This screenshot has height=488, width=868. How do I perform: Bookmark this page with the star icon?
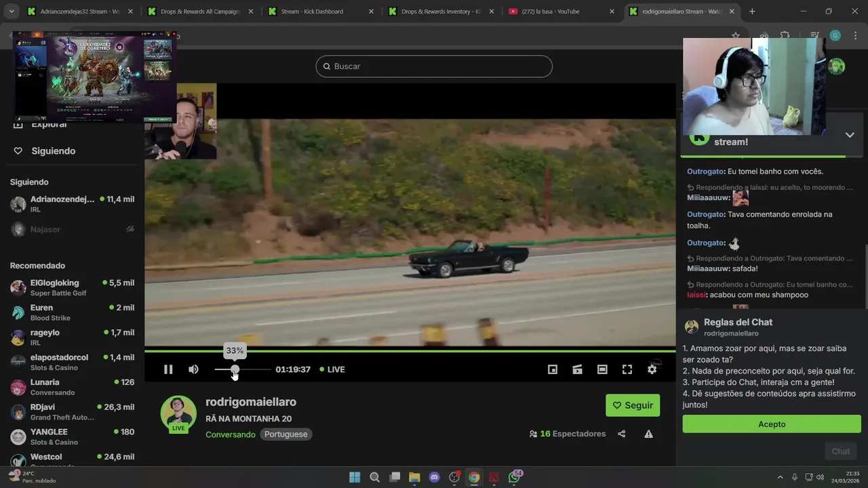(x=735, y=35)
